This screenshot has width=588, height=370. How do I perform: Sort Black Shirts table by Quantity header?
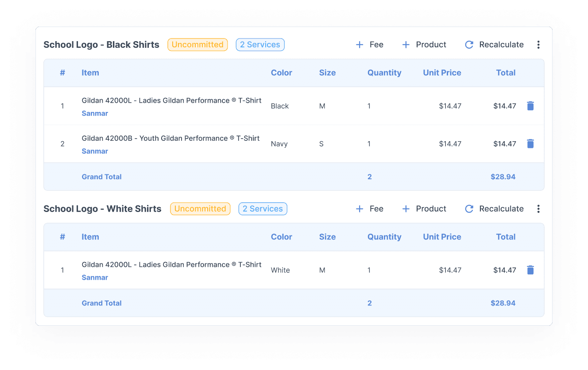tap(384, 73)
